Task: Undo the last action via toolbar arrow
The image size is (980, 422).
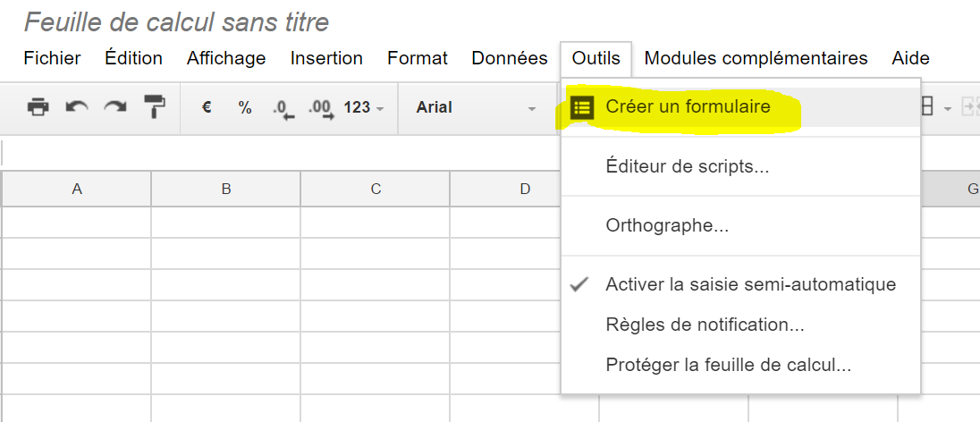Action: [77, 107]
